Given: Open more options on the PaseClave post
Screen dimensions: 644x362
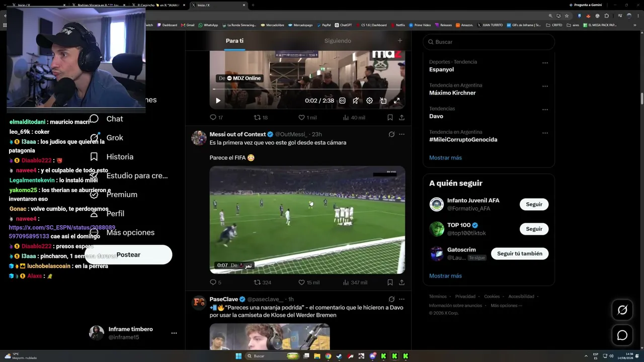Looking at the screenshot, I should coord(401,299).
